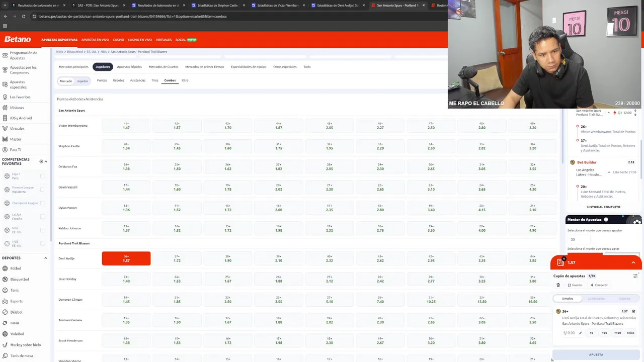This screenshot has width=644, height=362.
Task: Open Apuestas en vivo in top navigation
Action: (95, 40)
